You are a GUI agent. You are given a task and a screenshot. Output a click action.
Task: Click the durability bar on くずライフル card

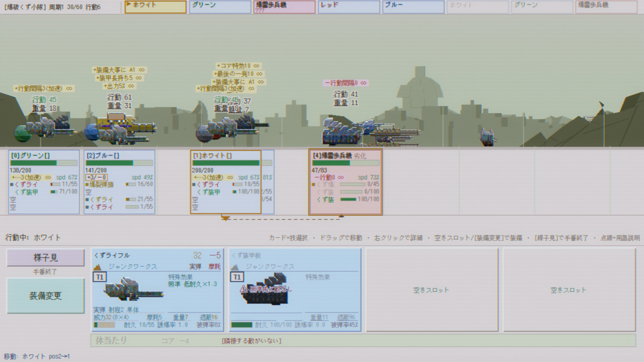click(x=104, y=325)
